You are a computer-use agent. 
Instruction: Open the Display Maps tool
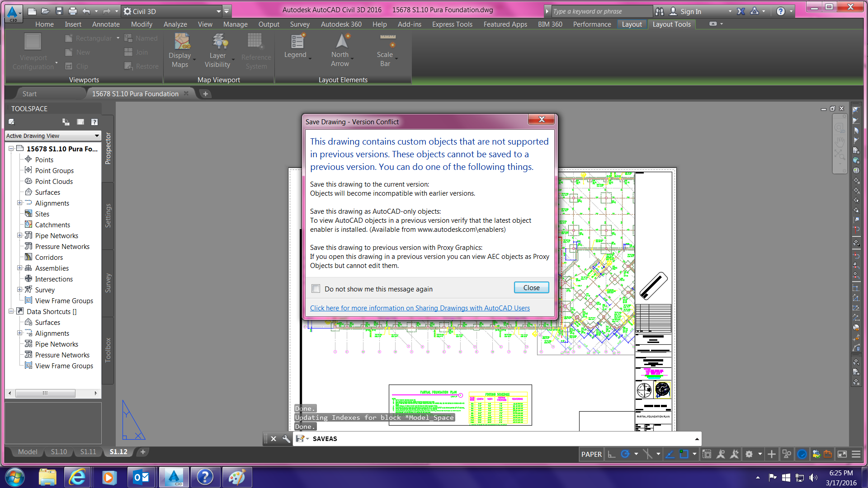[182, 43]
